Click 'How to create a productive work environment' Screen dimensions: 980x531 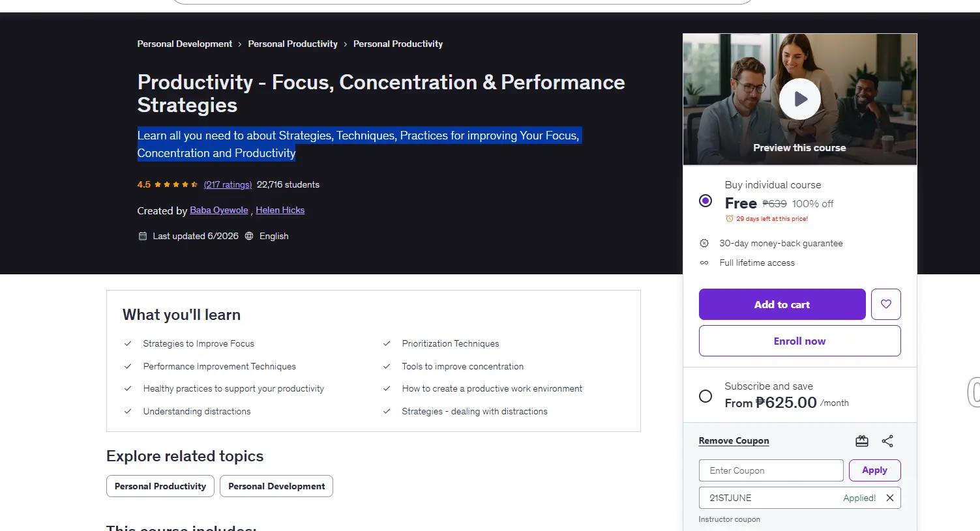(492, 389)
